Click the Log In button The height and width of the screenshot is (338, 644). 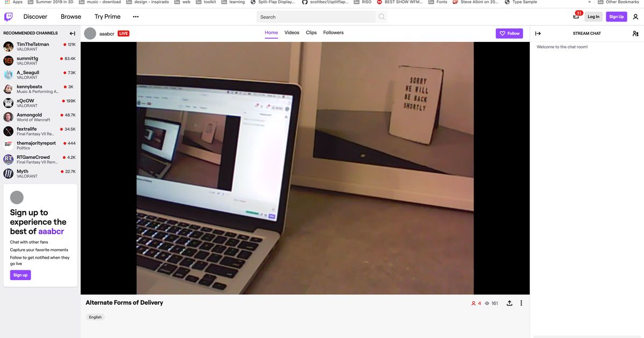[x=593, y=17]
